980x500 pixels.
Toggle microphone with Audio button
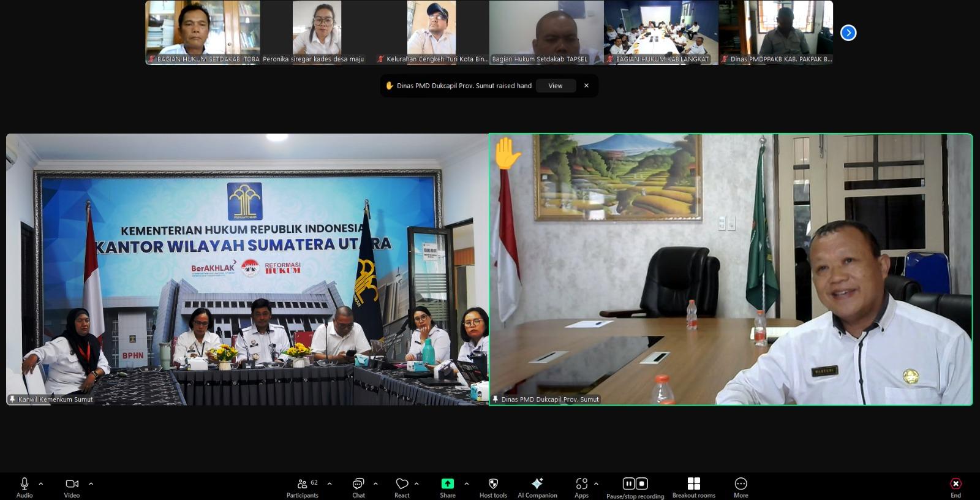(24, 484)
